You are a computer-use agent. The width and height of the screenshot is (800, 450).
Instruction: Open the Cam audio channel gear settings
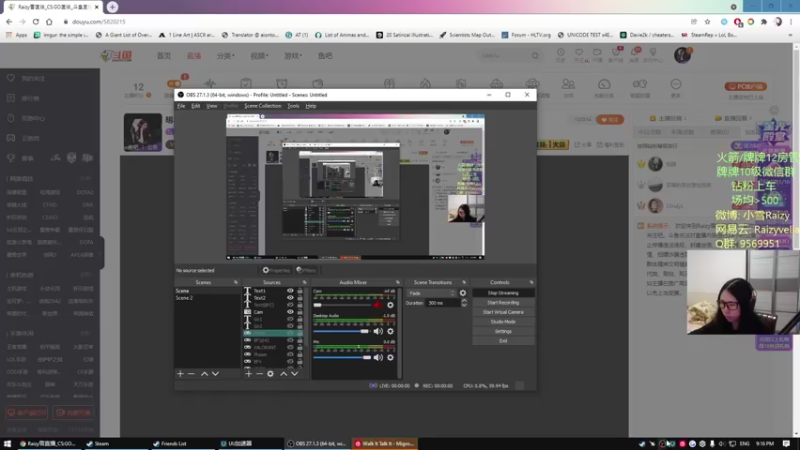pyautogui.click(x=390, y=305)
